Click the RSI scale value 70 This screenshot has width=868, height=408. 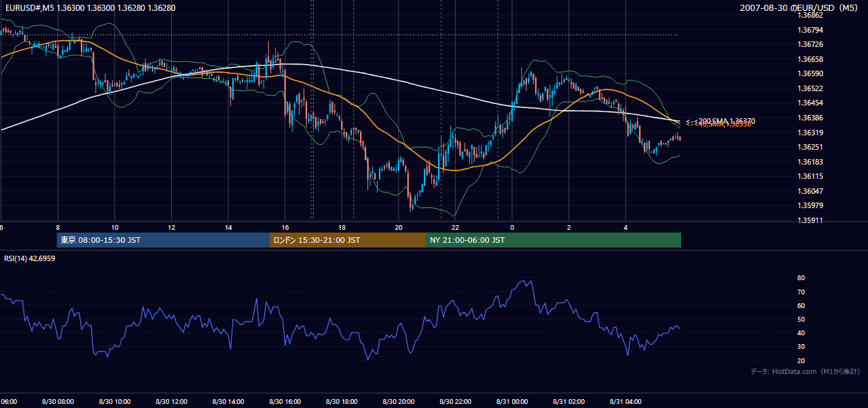(801, 292)
